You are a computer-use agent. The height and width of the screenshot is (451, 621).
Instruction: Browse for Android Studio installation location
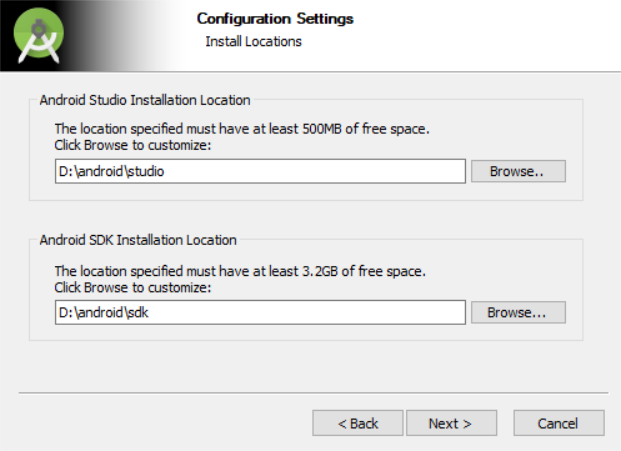click(517, 171)
